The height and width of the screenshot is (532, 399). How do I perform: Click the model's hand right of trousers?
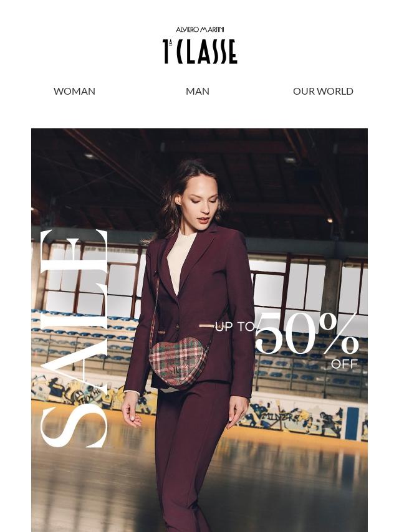click(x=238, y=412)
